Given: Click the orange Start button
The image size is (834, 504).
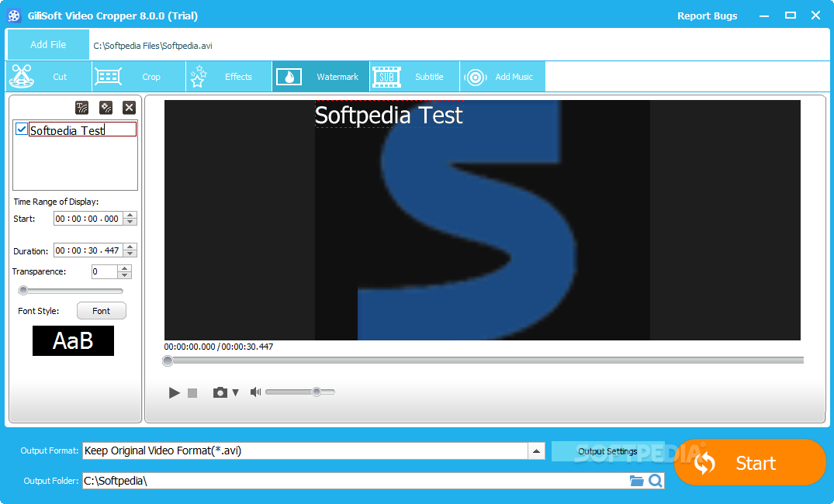Looking at the screenshot, I should pyautogui.click(x=750, y=462).
